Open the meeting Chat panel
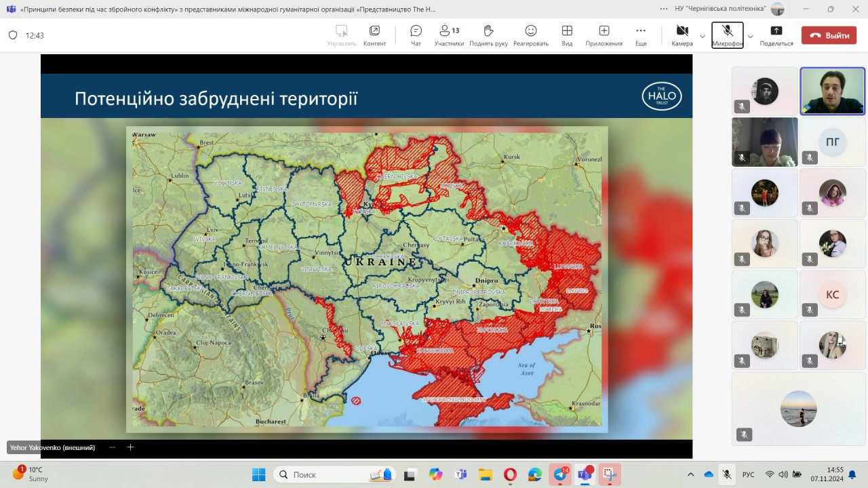868x488 pixels. pyautogui.click(x=416, y=35)
